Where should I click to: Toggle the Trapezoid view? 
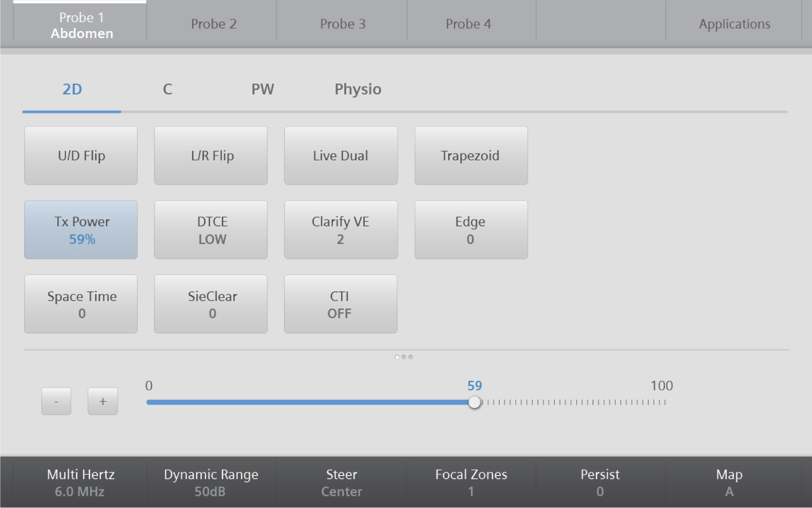(470, 156)
